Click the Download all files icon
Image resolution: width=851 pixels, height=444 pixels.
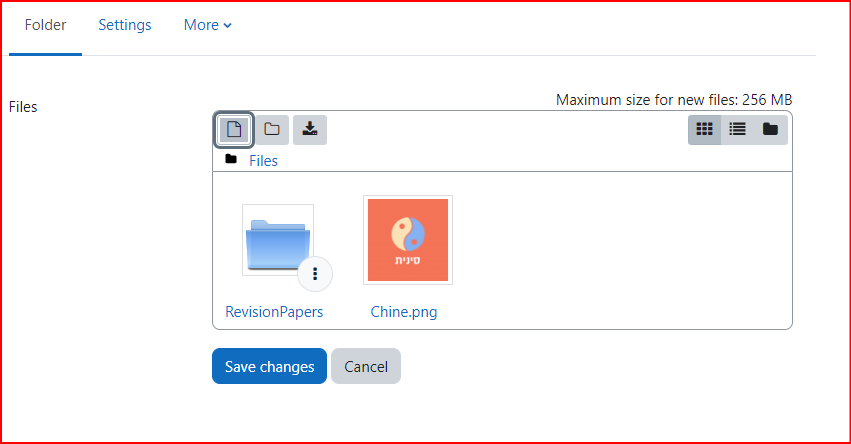pos(310,130)
